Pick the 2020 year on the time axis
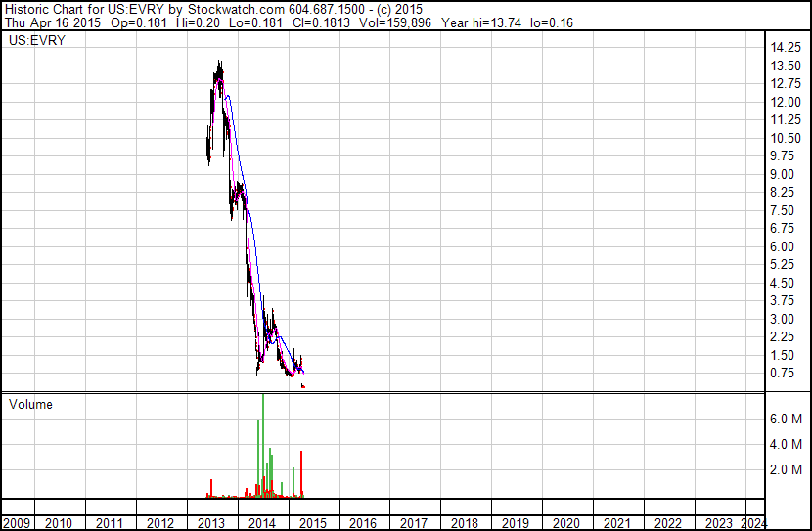The image size is (812, 531). pos(567,523)
